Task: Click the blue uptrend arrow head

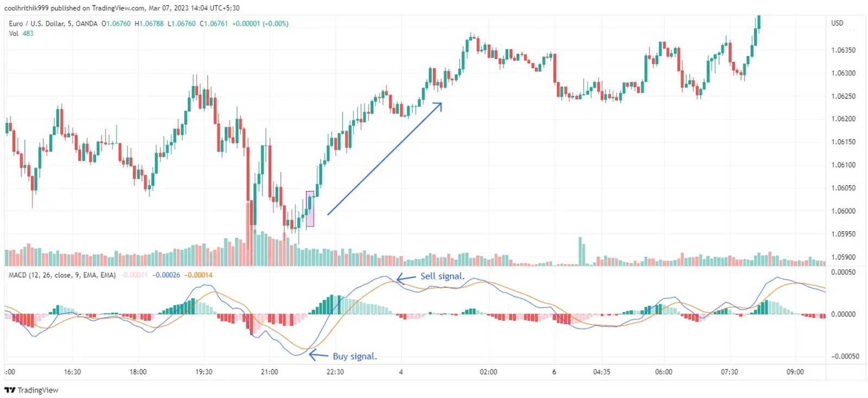Action: coord(438,106)
